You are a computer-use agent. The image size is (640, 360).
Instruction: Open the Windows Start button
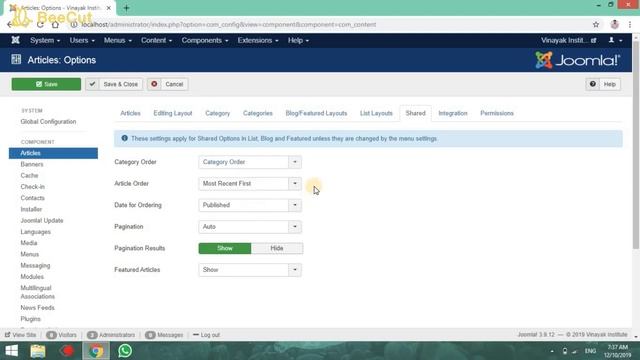tap(11, 351)
